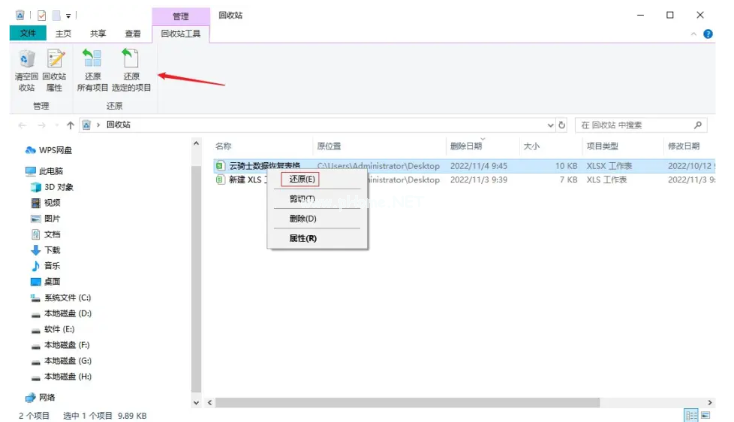The height and width of the screenshot is (422, 734).
Task: Click the help question mark icon
Action: (x=708, y=34)
